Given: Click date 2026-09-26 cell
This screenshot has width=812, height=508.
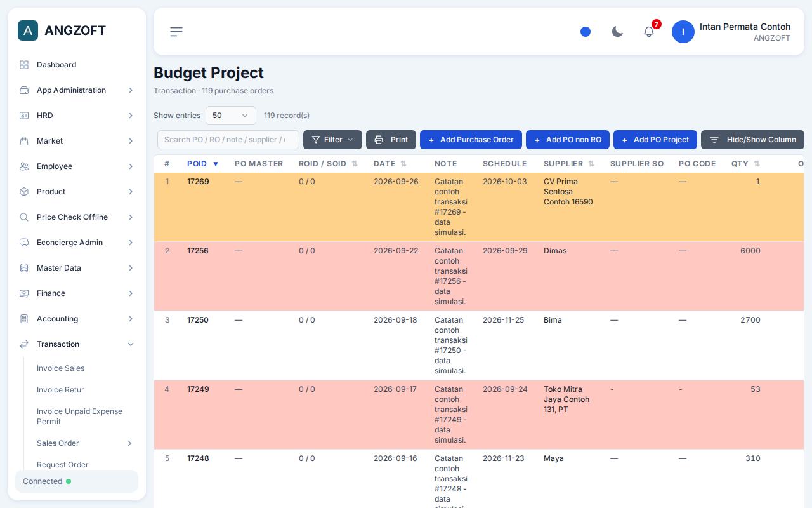Looking at the screenshot, I should pos(396,182).
